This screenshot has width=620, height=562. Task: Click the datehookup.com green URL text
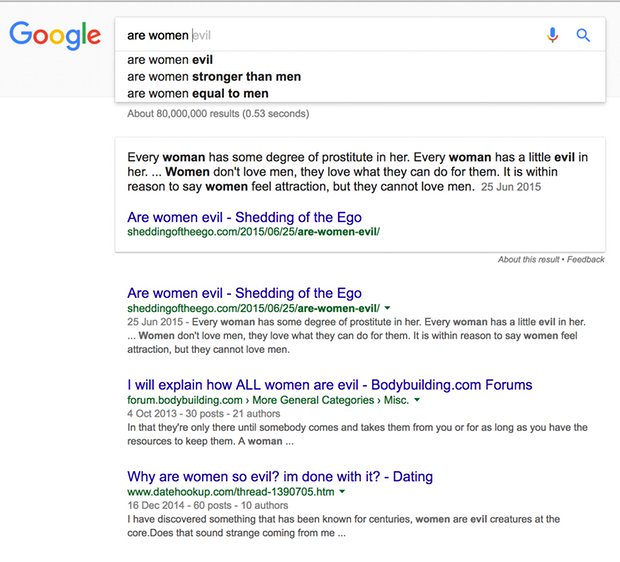(x=230, y=493)
